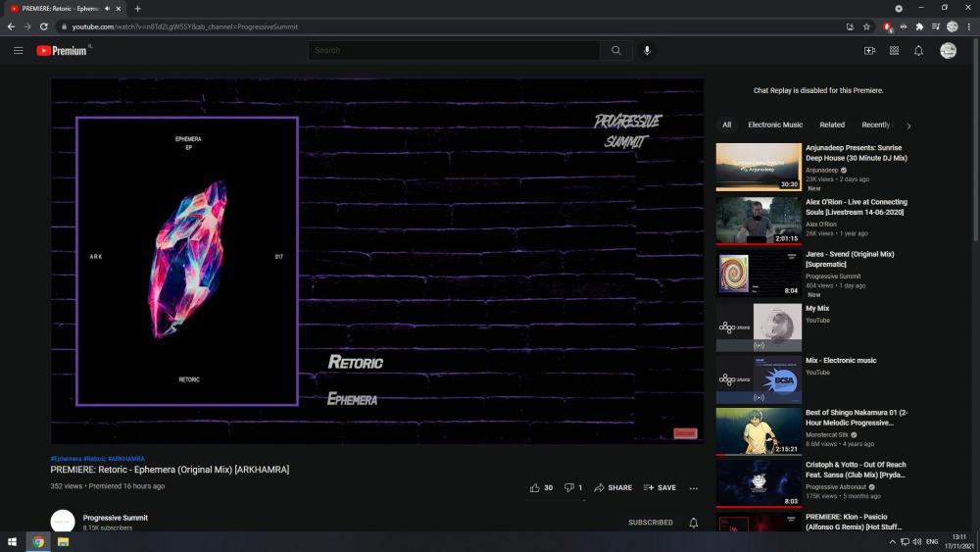Click the SAVE button to playlist
This screenshot has height=552, width=980.
click(x=660, y=487)
